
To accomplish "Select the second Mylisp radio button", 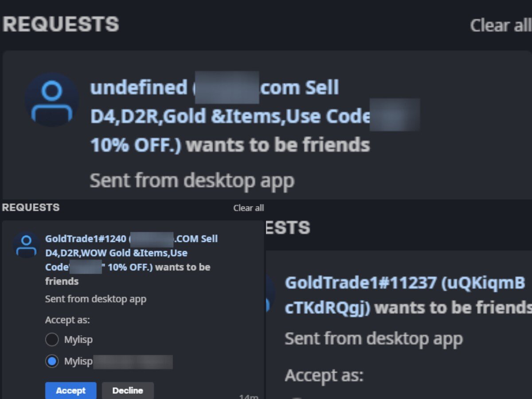I will (x=52, y=361).
